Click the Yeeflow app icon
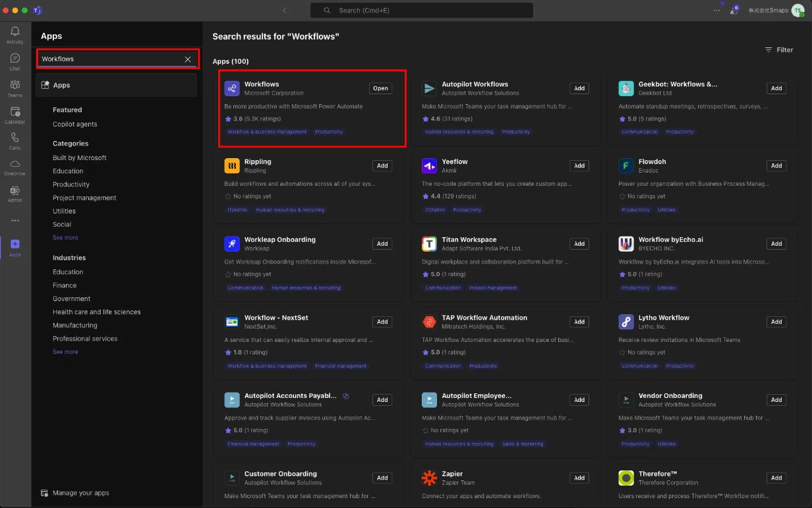Screen dimensions: 812x508 pos(429,165)
